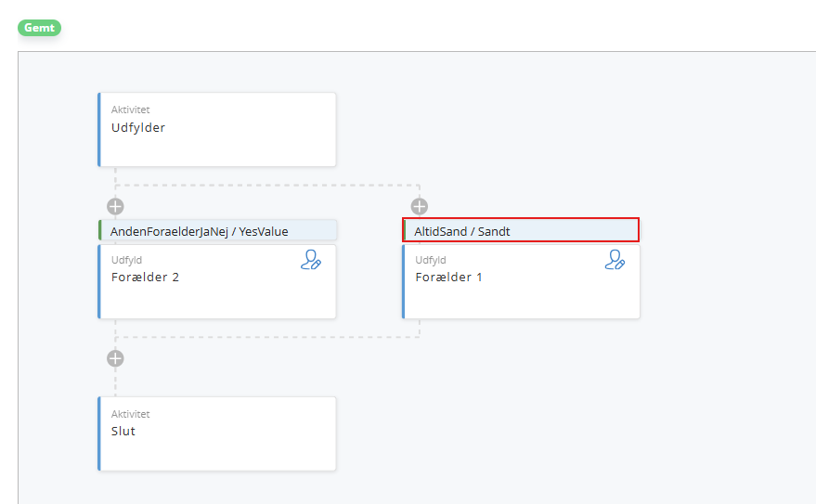Click the "Forælder 1" title text

448,278
